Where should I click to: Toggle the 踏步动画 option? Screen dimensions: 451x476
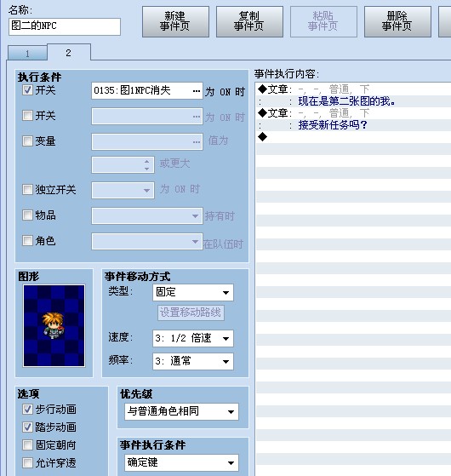point(27,427)
